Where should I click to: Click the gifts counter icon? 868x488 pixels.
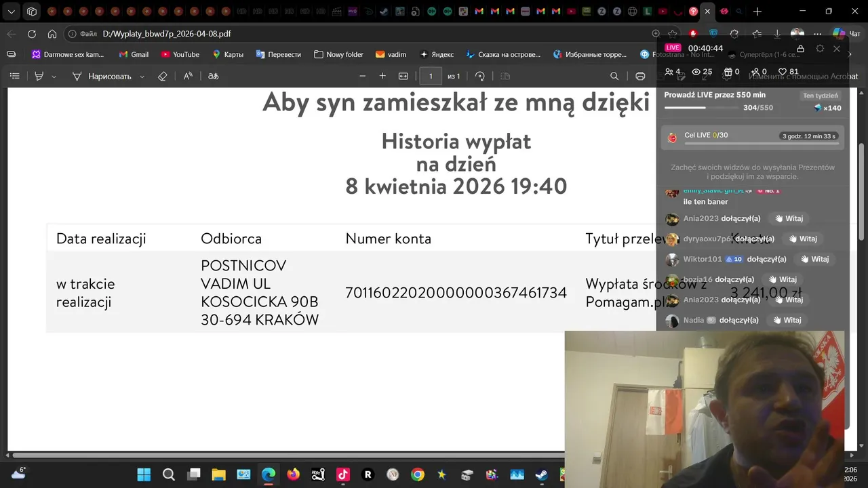(728, 72)
